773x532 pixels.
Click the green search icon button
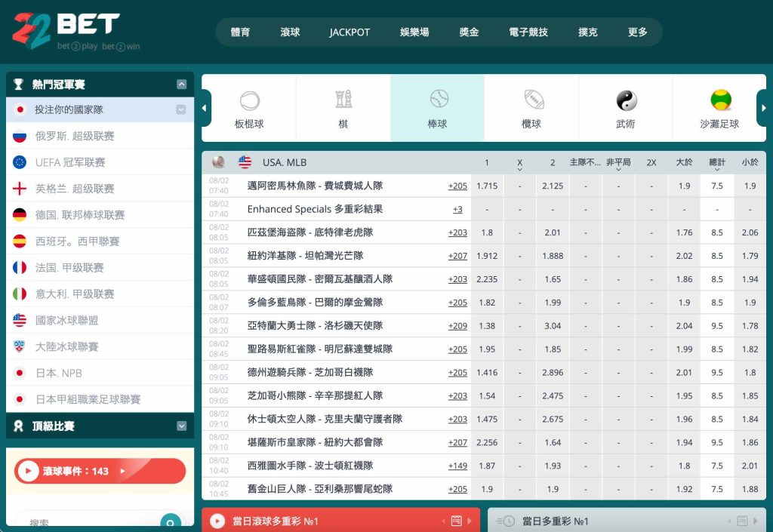[x=171, y=521]
